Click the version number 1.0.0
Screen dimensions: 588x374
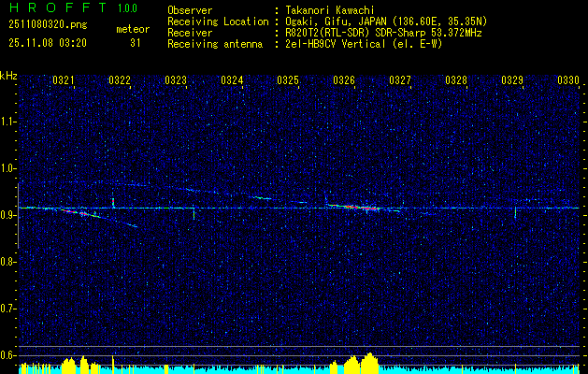pyautogui.click(x=127, y=8)
